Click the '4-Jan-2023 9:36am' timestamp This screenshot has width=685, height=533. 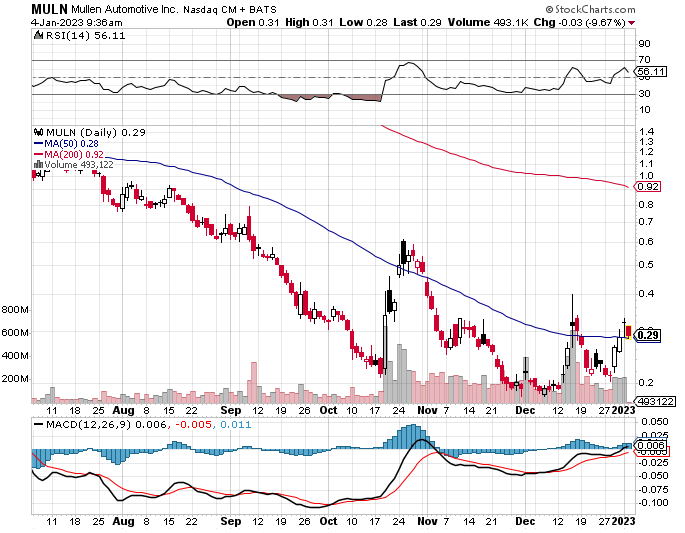(x=77, y=22)
